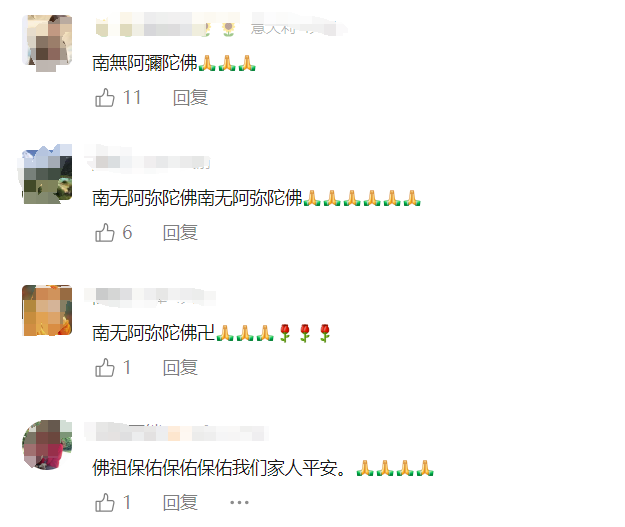Open the second commenter's avatar
The image size is (625, 527).
pyautogui.click(x=47, y=174)
